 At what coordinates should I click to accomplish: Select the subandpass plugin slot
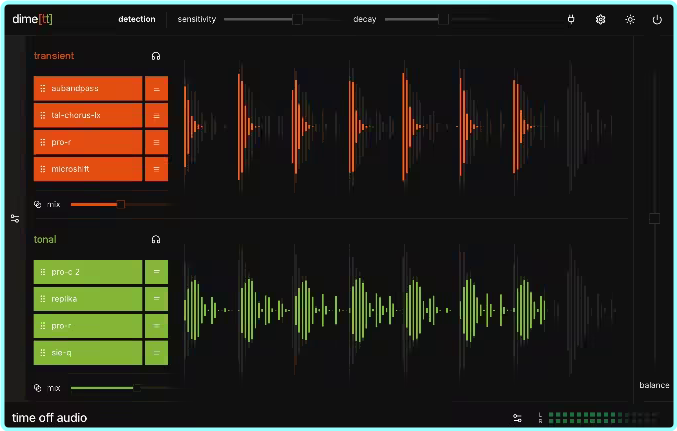pos(88,89)
